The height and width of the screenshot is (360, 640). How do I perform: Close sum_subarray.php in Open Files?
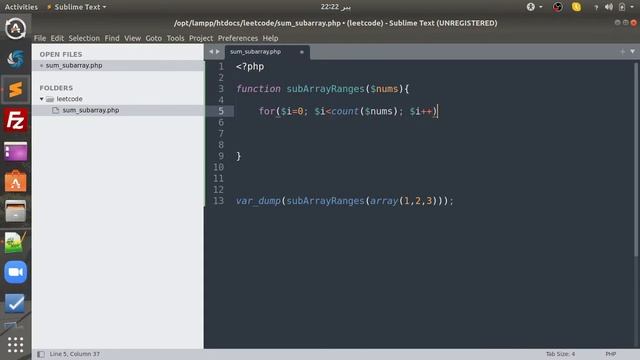tap(41, 65)
